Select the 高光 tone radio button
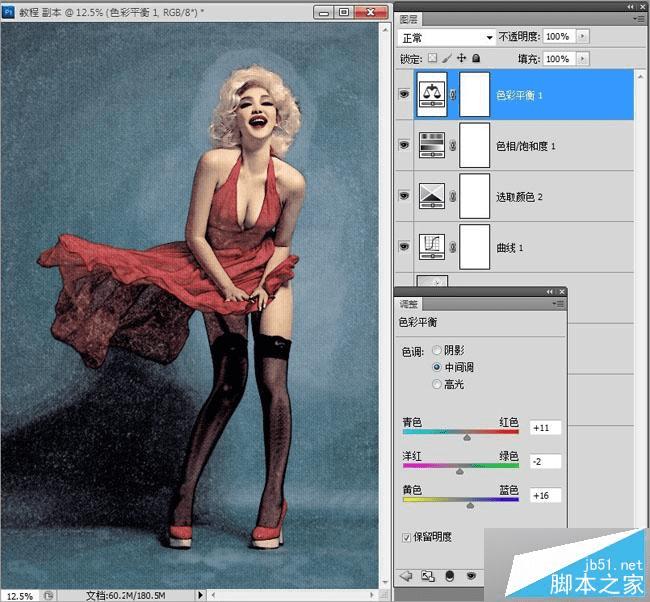Image resolution: width=650 pixels, height=602 pixels. (x=437, y=384)
